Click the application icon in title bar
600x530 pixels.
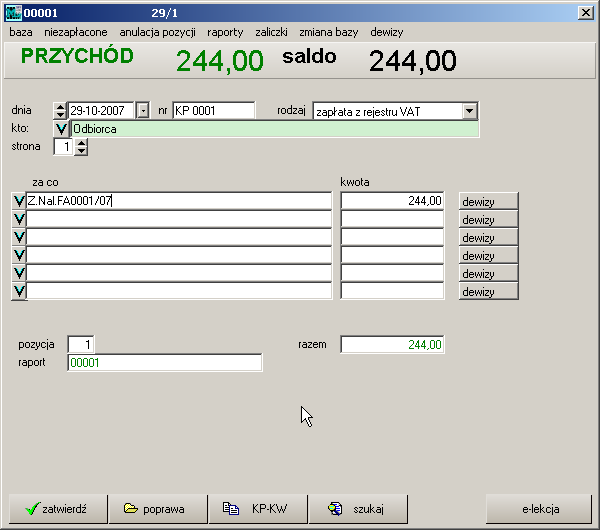(x=13, y=13)
